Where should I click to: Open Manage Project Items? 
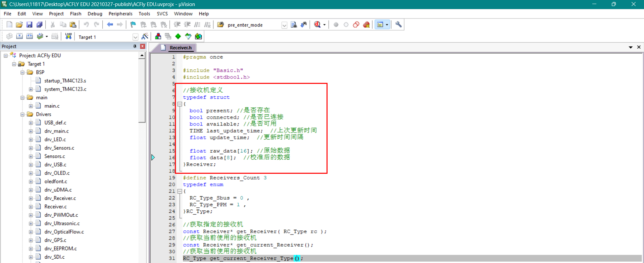tap(158, 36)
